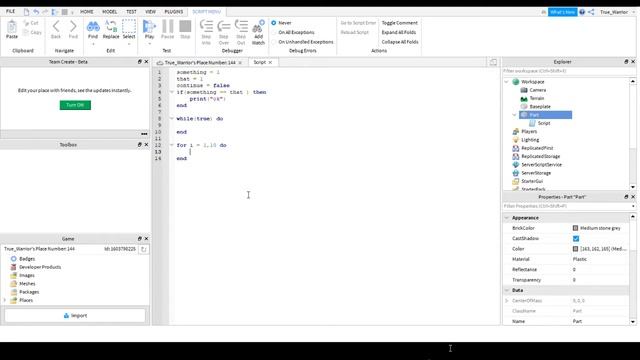
Task: Click the Cut icon
Action: [26, 23]
